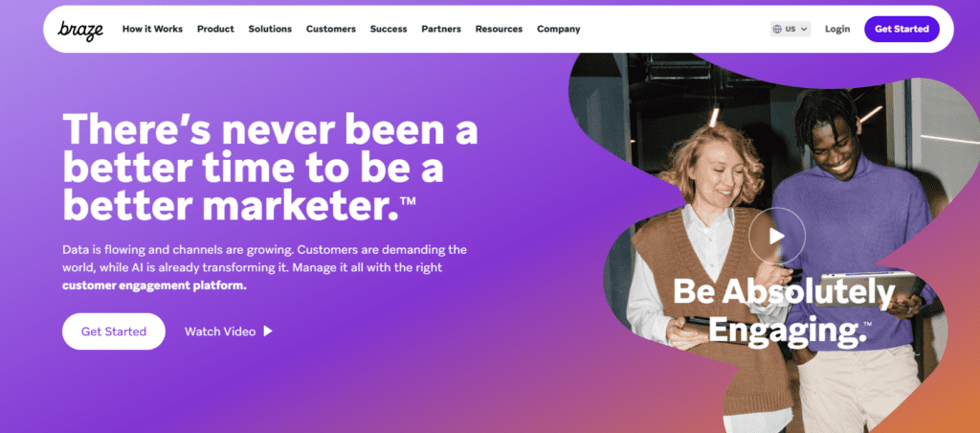Click the Braze logo in the navbar
Image resolution: width=980 pixels, height=433 pixels.
(78, 29)
